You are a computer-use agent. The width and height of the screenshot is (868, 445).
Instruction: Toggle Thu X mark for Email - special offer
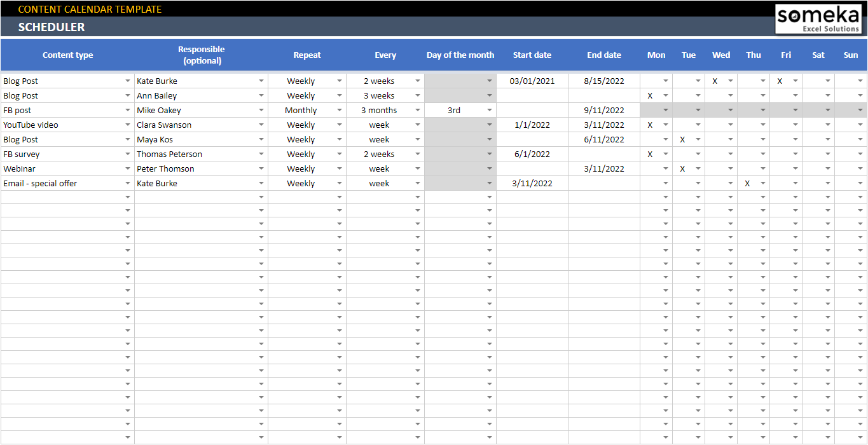tap(747, 184)
